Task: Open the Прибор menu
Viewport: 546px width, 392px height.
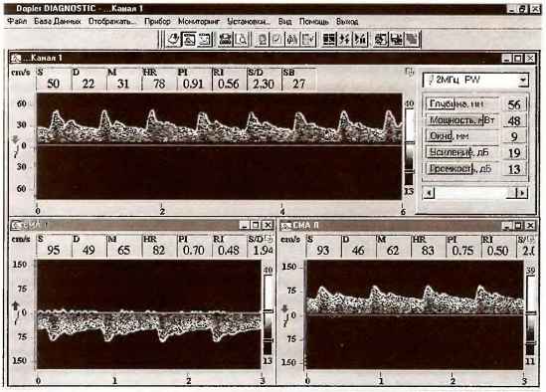Action: pos(157,22)
